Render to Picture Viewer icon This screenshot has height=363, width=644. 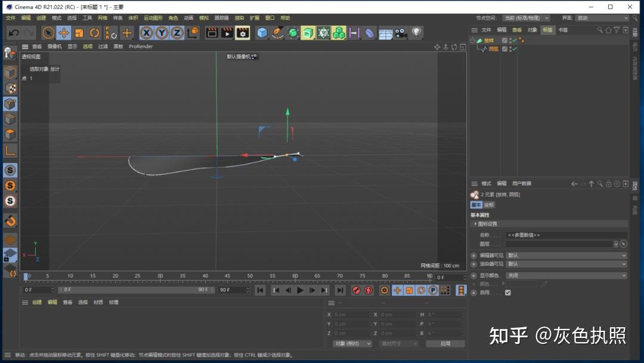(227, 33)
